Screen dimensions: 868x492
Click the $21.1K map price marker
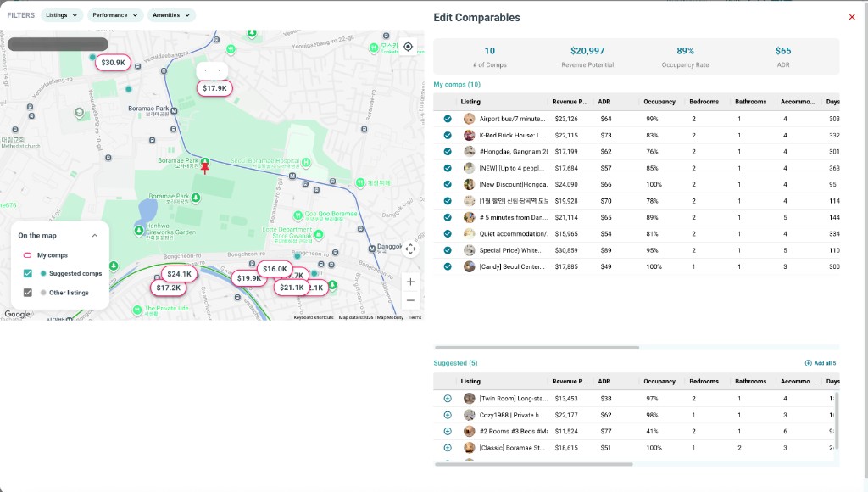[x=292, y=288]
